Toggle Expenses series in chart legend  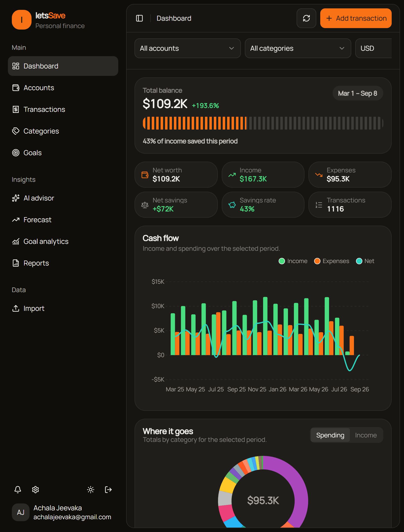(x=332, y=261)
